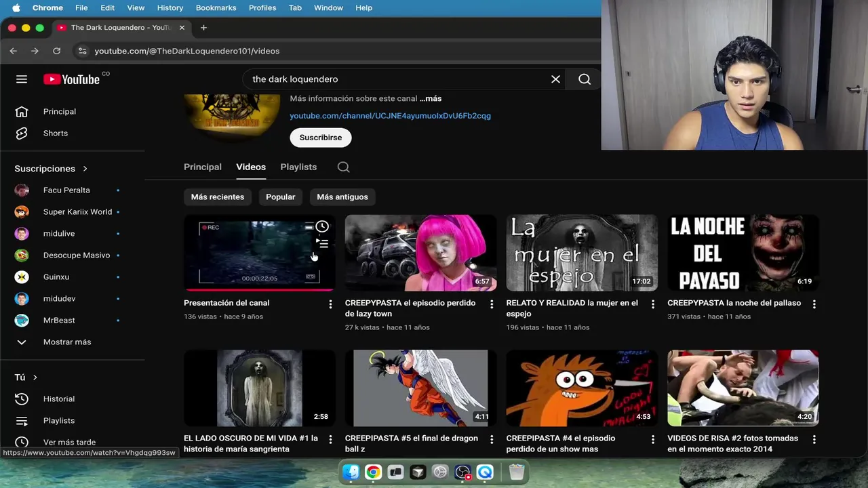Open Profiles menu in menu bar
868x488 pixels.
(x=262, y=7)
